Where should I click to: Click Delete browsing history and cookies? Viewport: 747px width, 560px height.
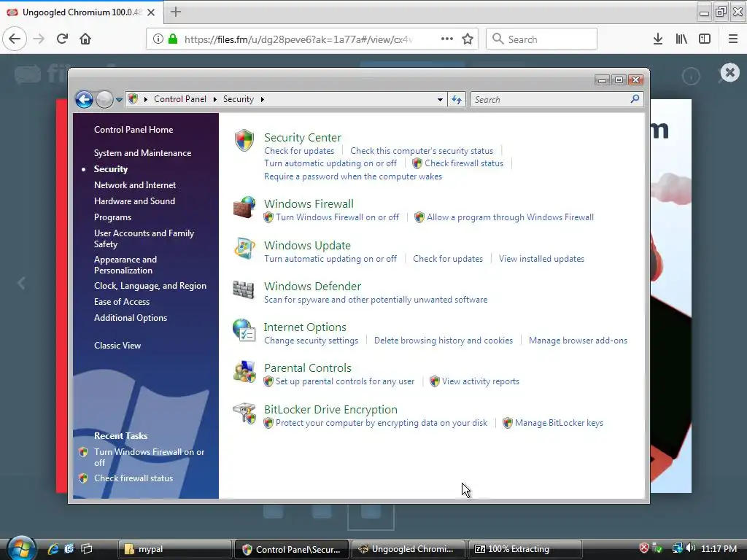(443, 341)
